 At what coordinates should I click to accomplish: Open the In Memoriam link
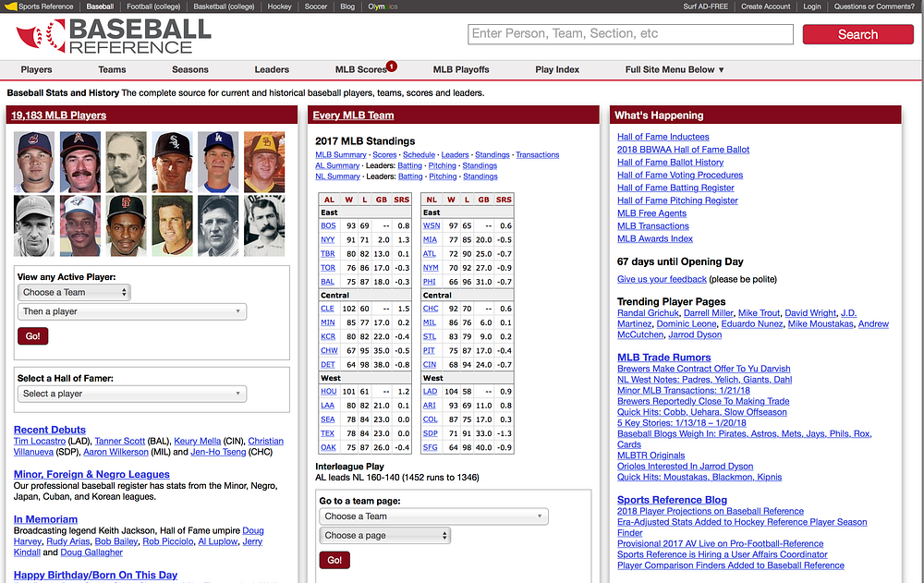45,519
